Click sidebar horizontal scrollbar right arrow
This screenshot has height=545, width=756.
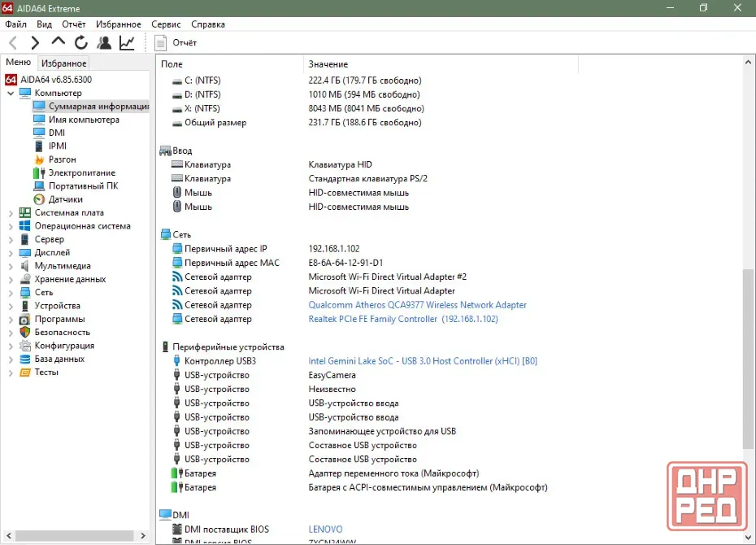143,535
